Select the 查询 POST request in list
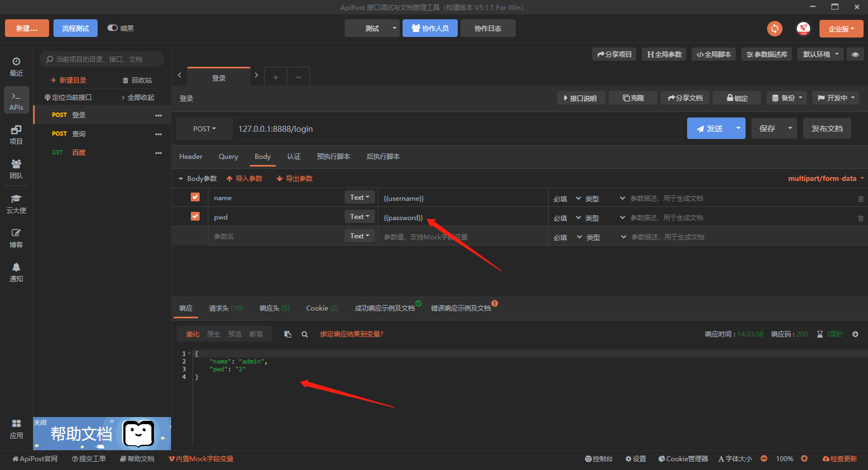 pos(102,134)
